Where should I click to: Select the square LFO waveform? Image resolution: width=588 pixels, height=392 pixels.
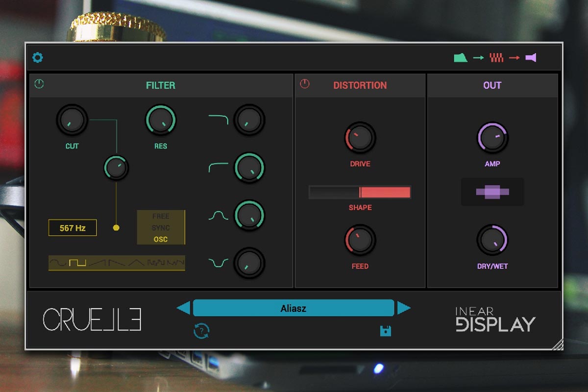(77, 263)
